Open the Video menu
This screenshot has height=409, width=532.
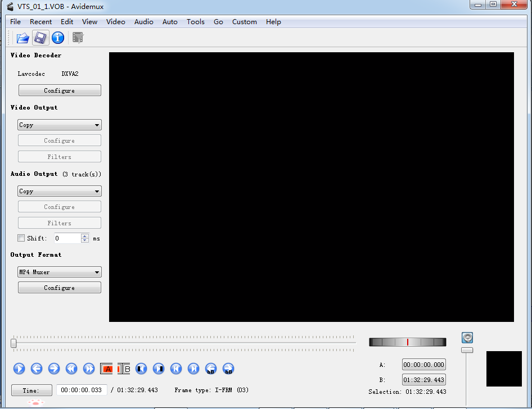116,22
